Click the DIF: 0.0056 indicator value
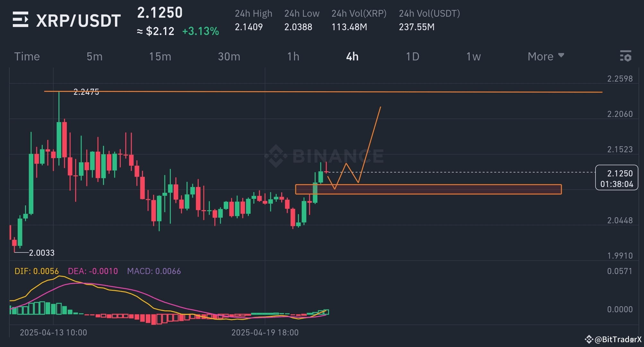This screenshot has height=347, width=644. pyautogui.click(x=37, y=271)
